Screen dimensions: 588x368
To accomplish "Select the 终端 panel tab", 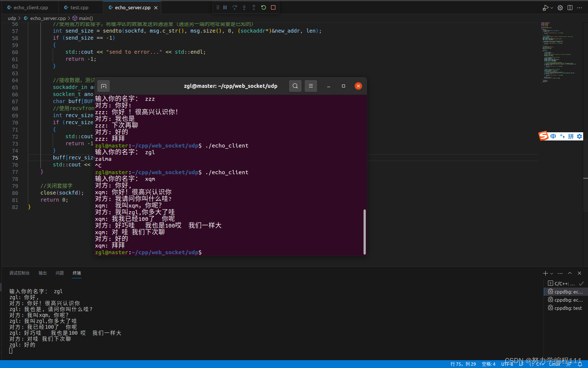I will click(x=77, y=273).
